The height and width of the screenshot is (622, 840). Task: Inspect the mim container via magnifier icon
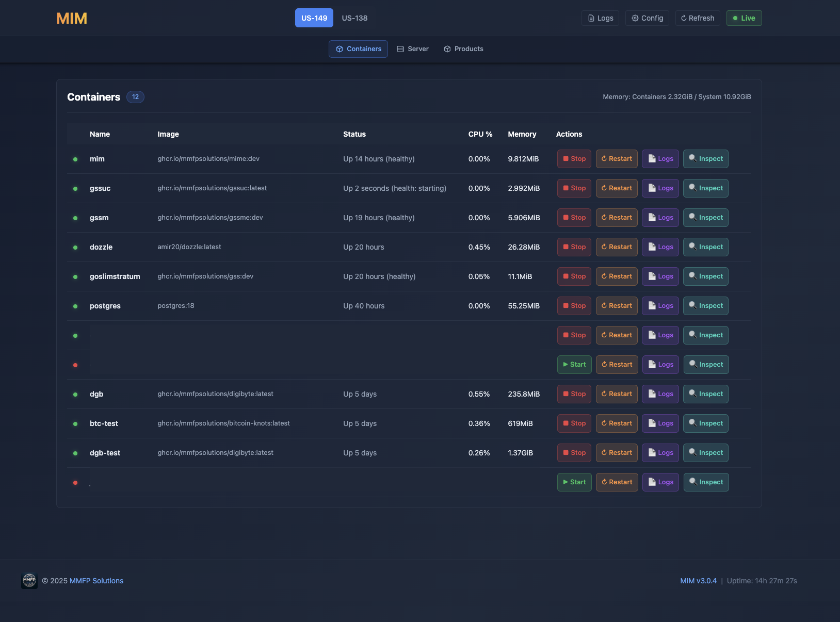pyautogui.click(x=693, y=158)
